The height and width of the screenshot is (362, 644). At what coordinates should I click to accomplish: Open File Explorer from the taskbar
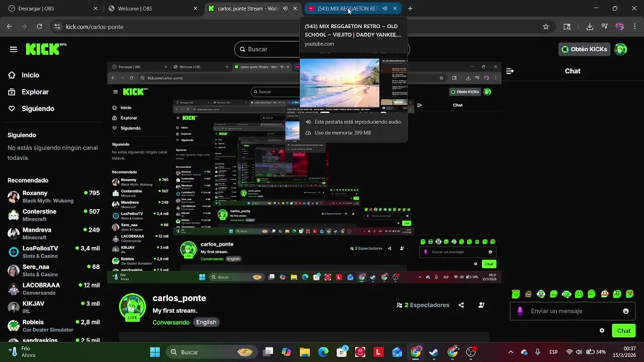pos(305,352)
